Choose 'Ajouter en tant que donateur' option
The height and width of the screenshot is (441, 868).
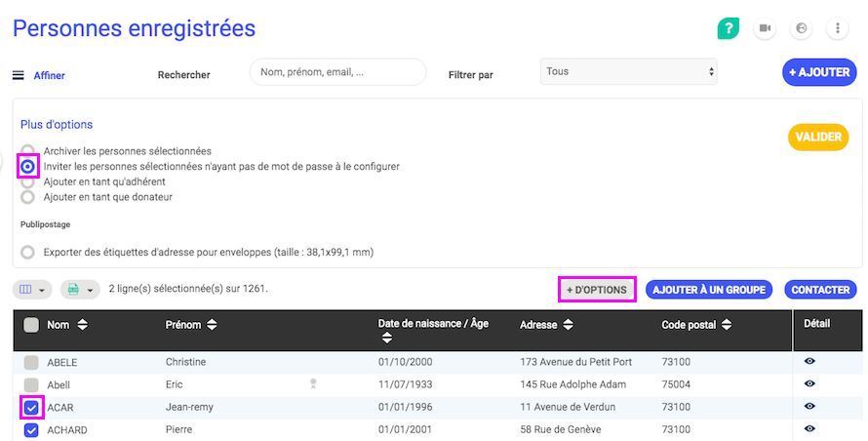[x=28, y=197]
